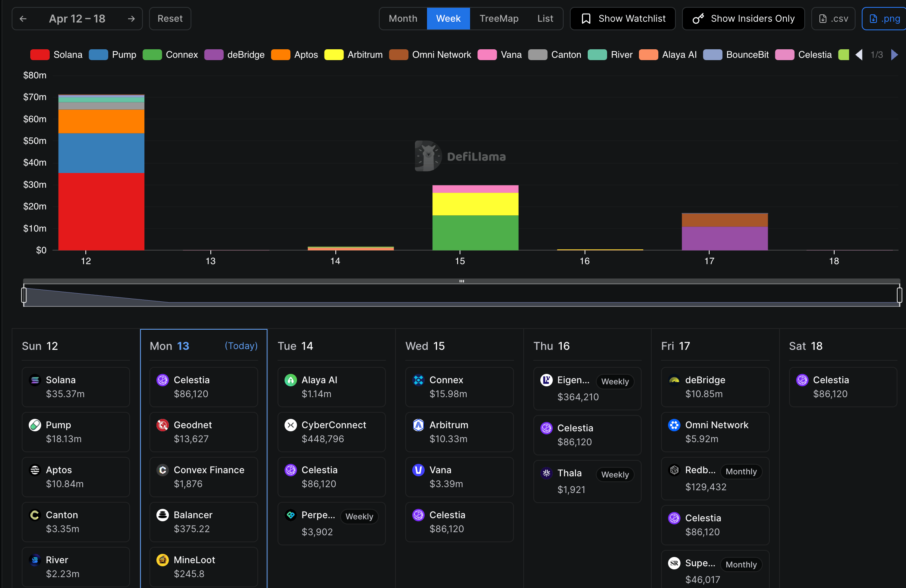Viewport: 906px width, 588px height.
Task: Toggle Show Insiders Only filter
Action: click(743, 19)
